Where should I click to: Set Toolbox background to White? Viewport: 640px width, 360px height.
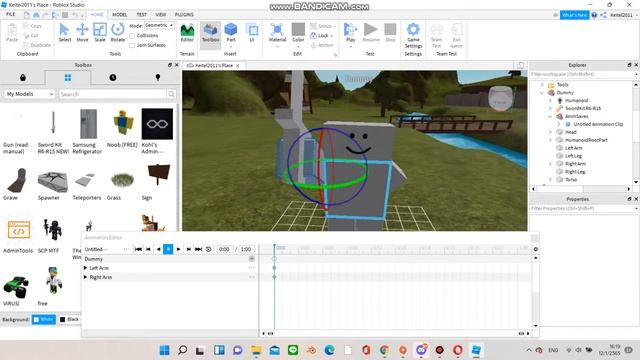[44, 319]
